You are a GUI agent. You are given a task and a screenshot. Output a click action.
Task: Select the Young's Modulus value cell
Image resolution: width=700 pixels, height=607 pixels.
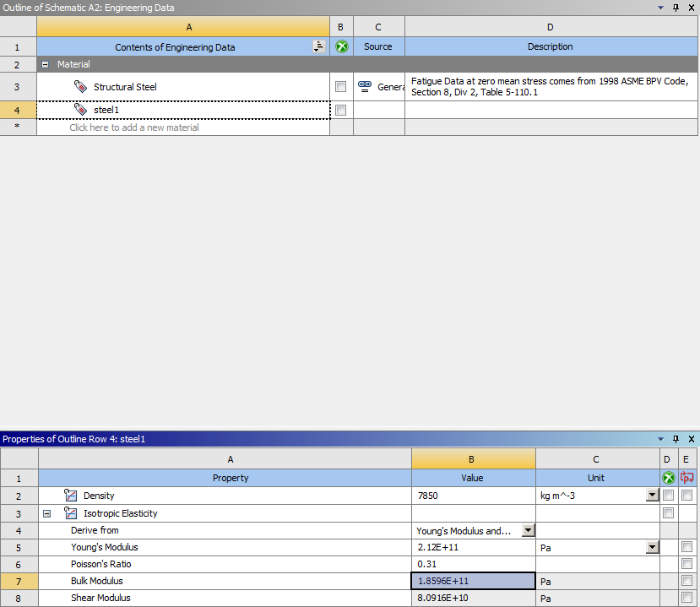point(473,547)
